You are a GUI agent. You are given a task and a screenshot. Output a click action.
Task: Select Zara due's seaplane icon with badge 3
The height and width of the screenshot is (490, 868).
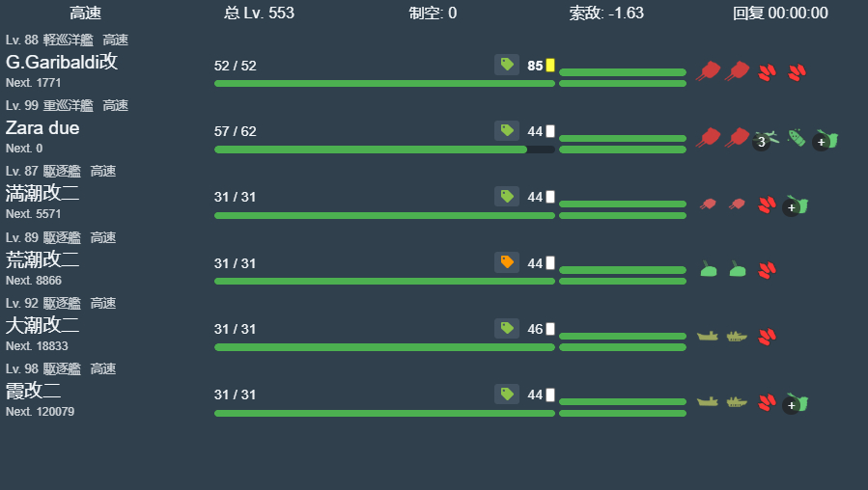tap(766, 138)
